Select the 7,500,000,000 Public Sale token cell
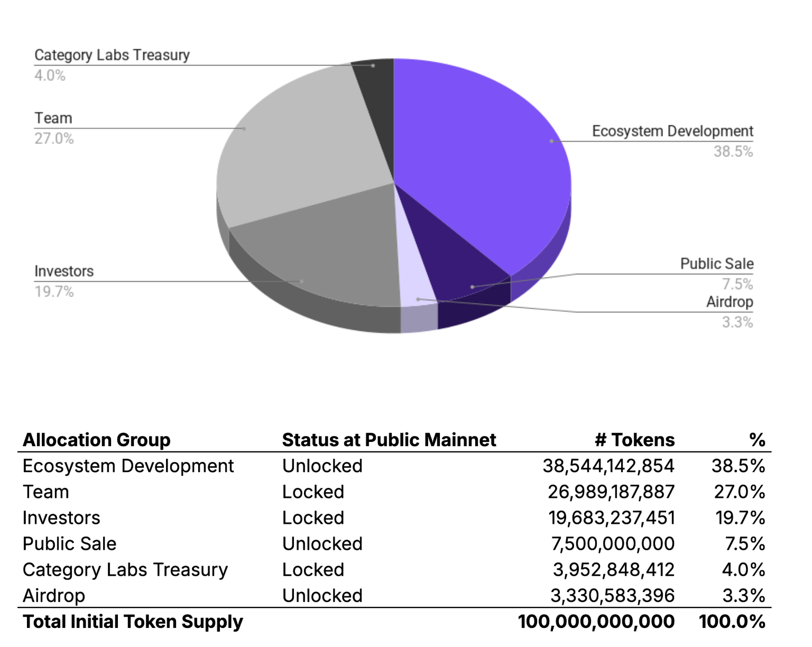The height and width of the screenshot is (647, 812). [612, 543]
